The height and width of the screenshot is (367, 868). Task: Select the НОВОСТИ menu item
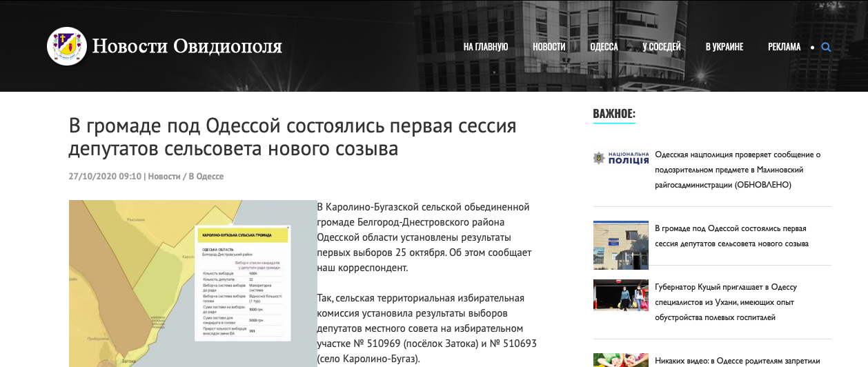pyautogui.click(x=549, y=47)
